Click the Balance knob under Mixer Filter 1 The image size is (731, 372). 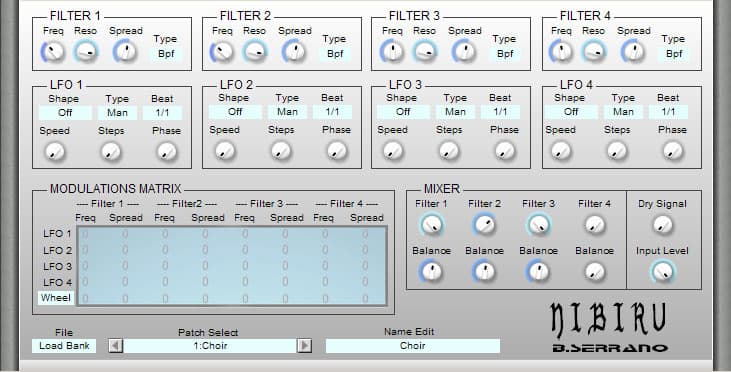[431, 272]
